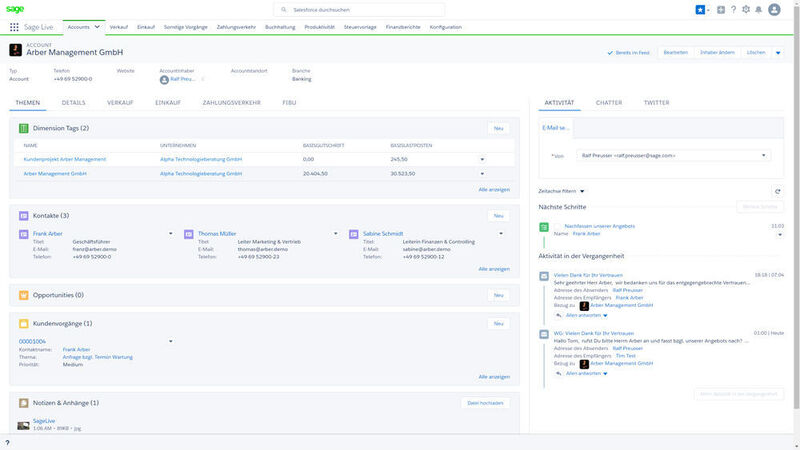Screen dimensions: 800x450
Task: Click the Arber Management account logo icon
Action: point(15,49)
